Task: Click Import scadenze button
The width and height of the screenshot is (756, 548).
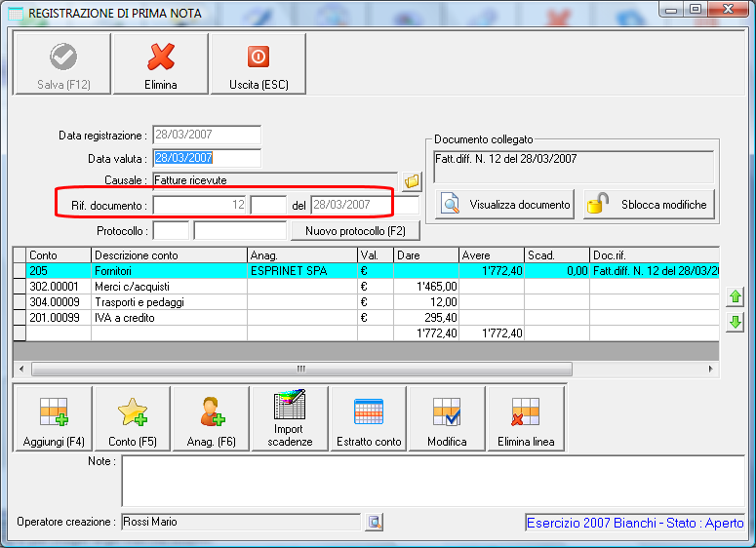Action: (290, 419)
